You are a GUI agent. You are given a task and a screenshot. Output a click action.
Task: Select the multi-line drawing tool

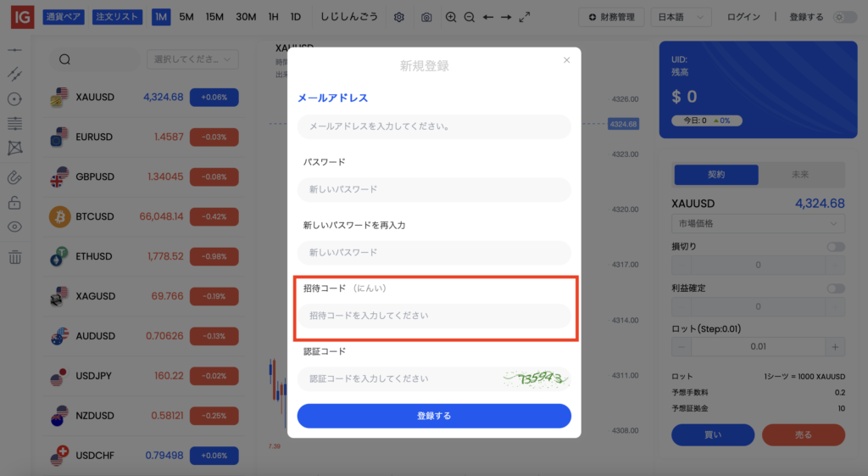[x=15, y=123]
